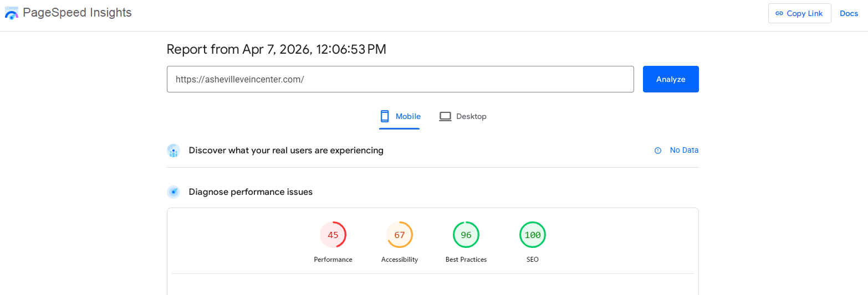Select the Best Practices gauge showing 96
This screenshot has width=868, height=295.
pyautogui.click(x=466, y=235)
